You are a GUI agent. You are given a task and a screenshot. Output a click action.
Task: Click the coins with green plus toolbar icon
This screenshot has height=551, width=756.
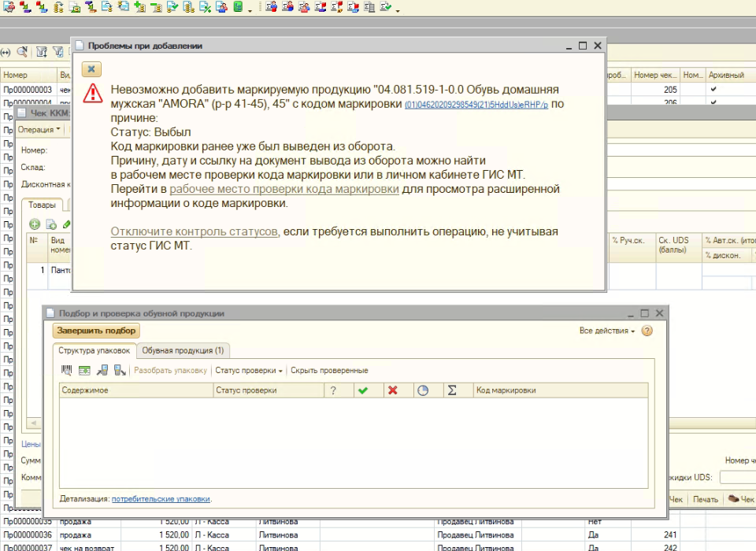140,7
